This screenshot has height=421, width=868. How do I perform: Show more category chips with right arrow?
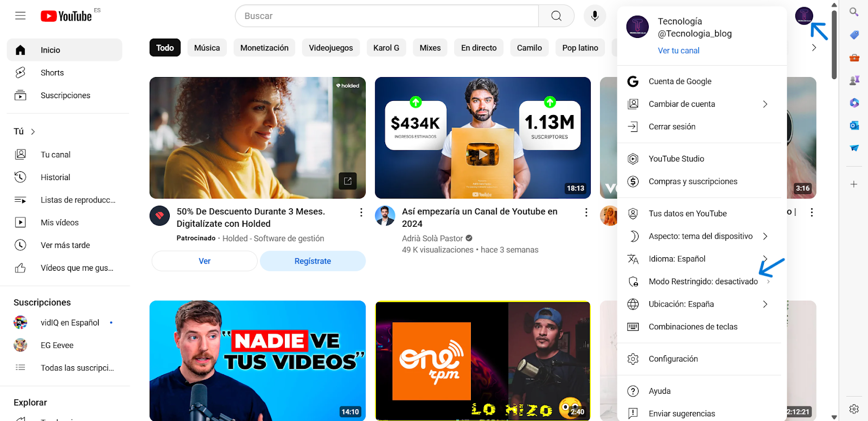coord(814,48)
